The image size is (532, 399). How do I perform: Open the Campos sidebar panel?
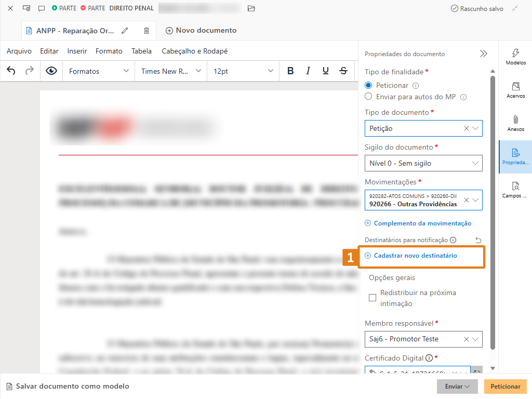(515, 190)
